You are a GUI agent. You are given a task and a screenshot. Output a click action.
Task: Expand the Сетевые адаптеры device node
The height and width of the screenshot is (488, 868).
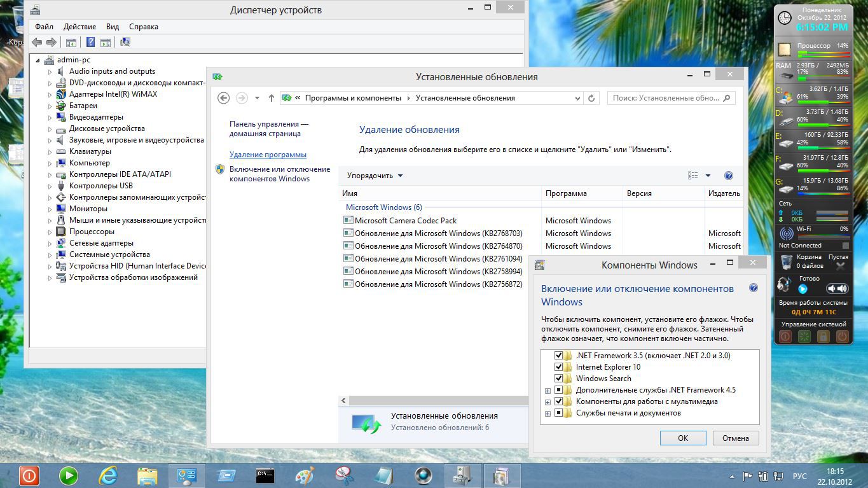point(50,243)
